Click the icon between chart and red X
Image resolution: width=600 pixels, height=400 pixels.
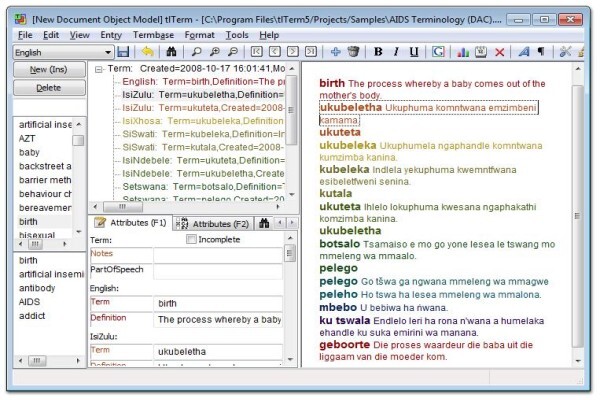(x=481, y=52)
